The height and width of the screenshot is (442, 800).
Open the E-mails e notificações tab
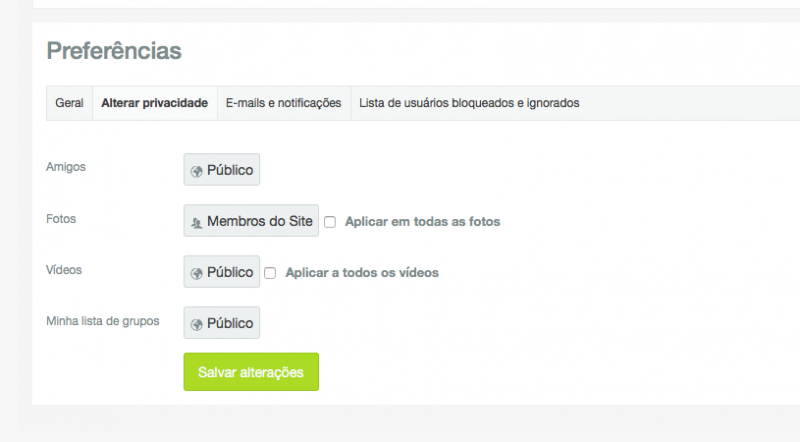[284, 103]
